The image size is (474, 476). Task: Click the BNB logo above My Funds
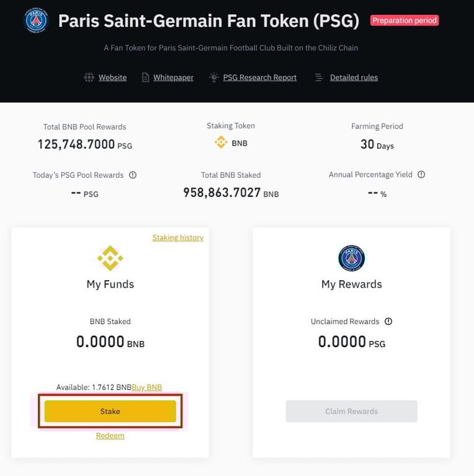[x=110, y=258]
